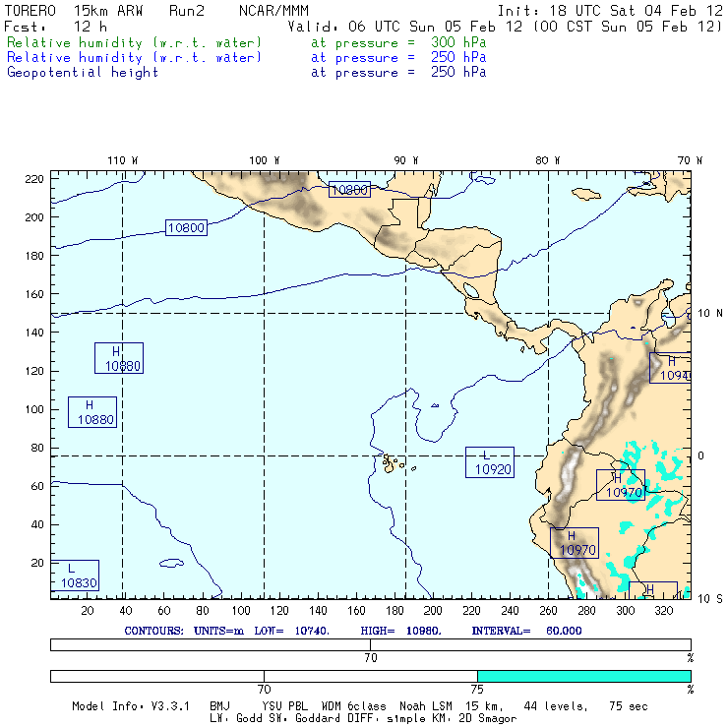728x728 pixels.
Task: Select the "75 sec" timestep text
Action: tap(629, 706)
